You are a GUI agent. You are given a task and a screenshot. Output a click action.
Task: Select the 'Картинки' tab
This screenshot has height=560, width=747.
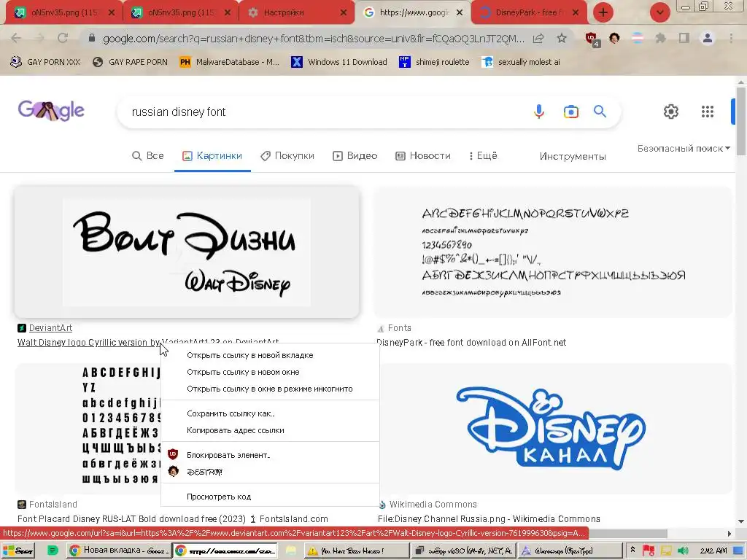click(212, 156)
